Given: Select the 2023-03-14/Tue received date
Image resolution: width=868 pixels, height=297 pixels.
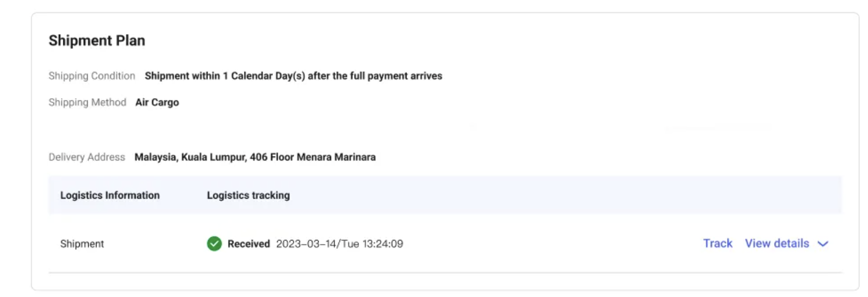Looking at the screenshot, I should coord(317,244).
